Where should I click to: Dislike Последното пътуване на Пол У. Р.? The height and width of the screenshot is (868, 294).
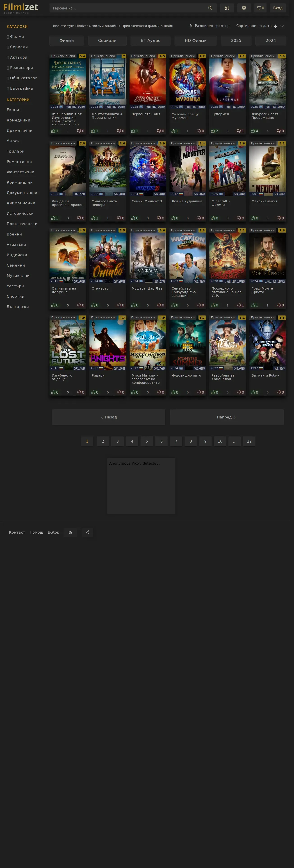(240, 305)
